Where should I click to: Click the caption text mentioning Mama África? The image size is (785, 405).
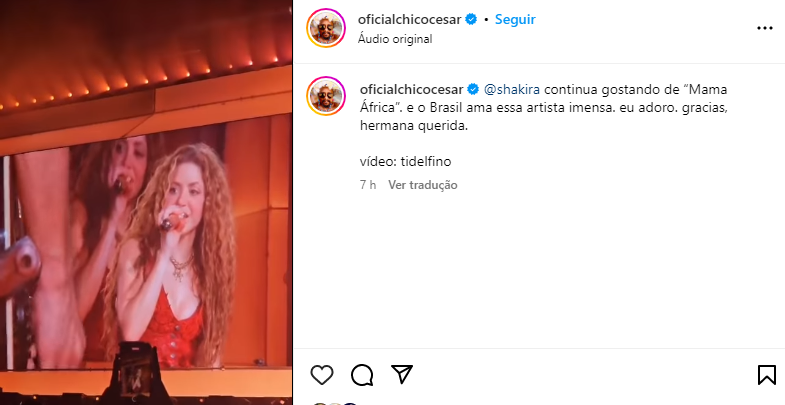pyautogui.click(x=543, y=108)
